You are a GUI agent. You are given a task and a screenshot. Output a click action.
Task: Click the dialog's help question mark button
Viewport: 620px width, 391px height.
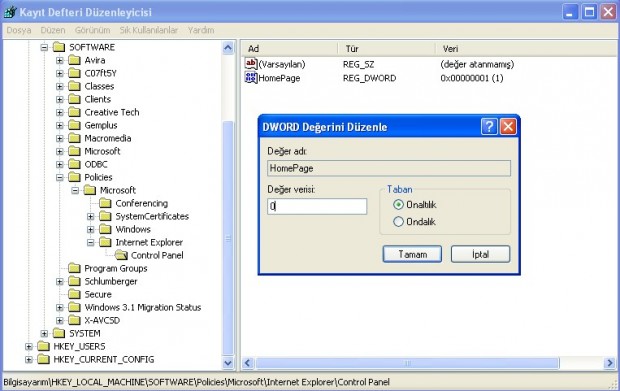click(x=489, y=127)
